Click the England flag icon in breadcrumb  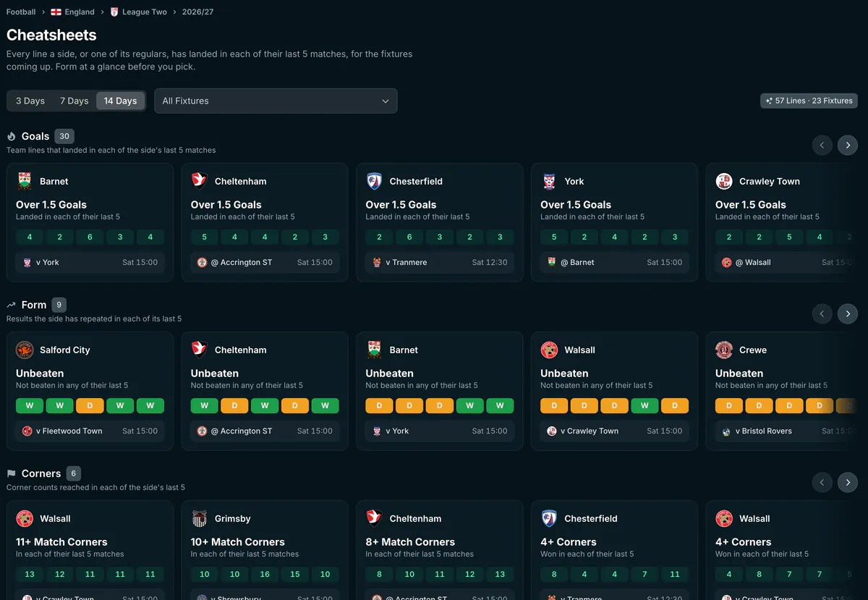[x=56, y=12]
